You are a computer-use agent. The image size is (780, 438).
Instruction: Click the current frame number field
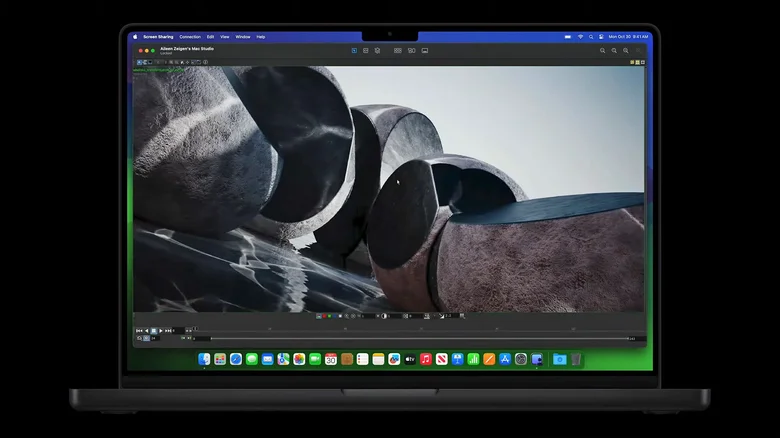[178, 330]
